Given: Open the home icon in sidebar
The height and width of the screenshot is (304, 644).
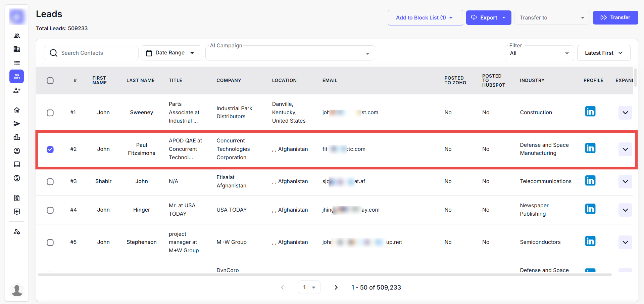Looking at the screenshot, I should (17, 110).
